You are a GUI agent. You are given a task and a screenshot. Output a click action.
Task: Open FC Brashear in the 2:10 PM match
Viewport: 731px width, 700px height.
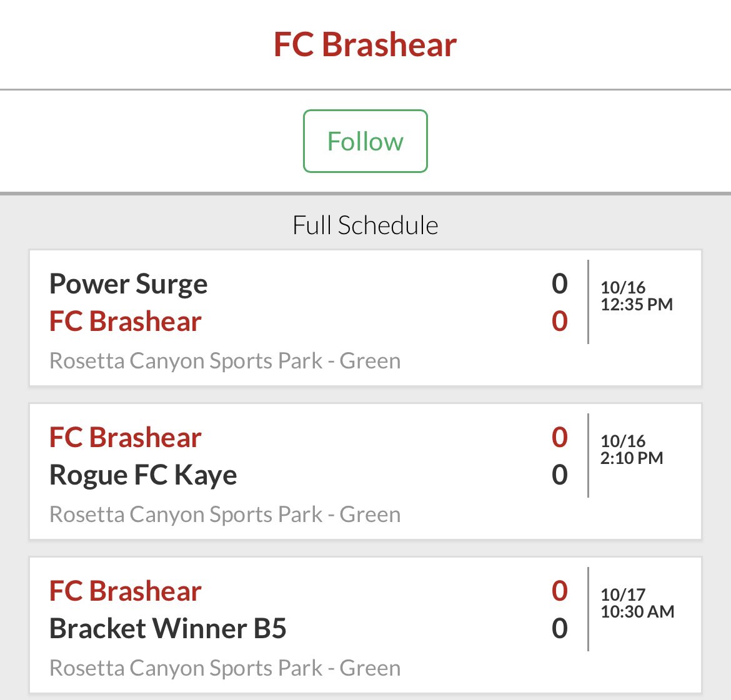pyautogui.click(x=126, y=437)
